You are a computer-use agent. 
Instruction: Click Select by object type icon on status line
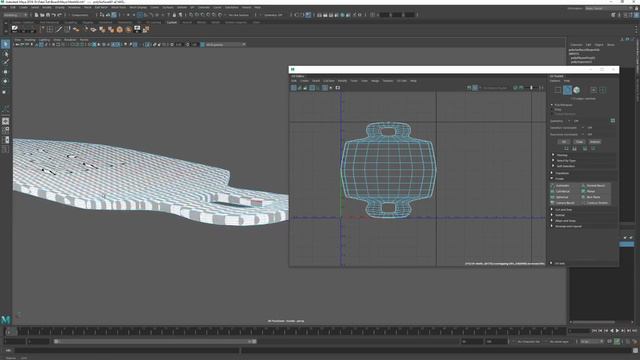pos(108,15)
